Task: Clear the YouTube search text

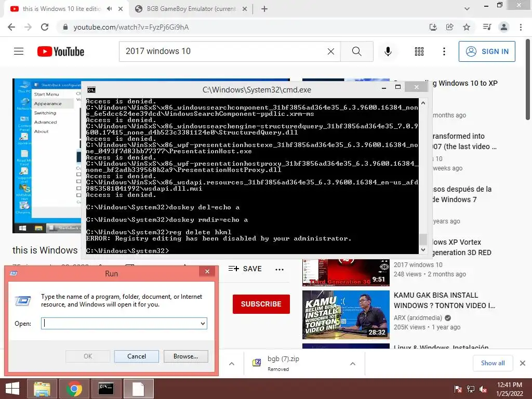Action: click(x=331, y=51)
